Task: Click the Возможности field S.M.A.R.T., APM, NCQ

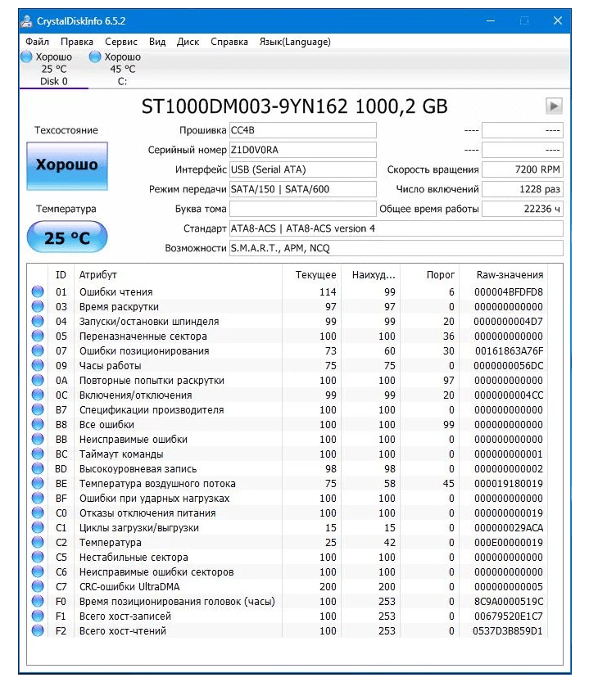Action: [396, 248]
